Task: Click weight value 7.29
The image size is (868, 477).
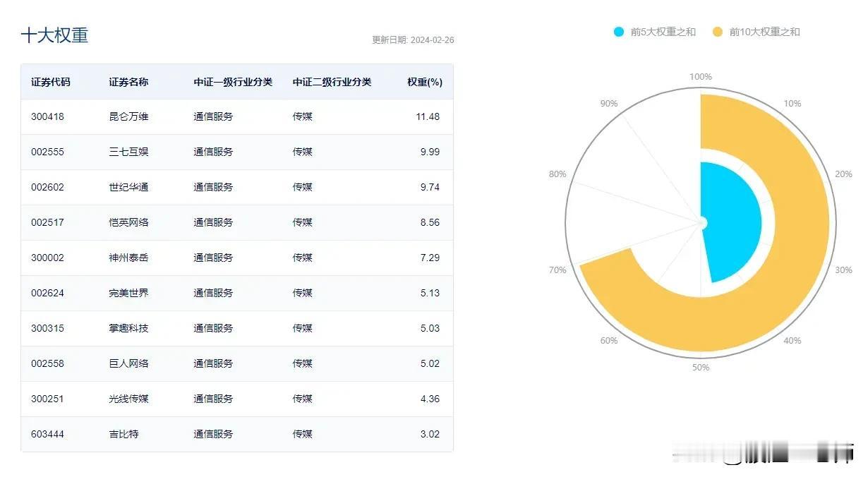Action: tap(430, 258)
